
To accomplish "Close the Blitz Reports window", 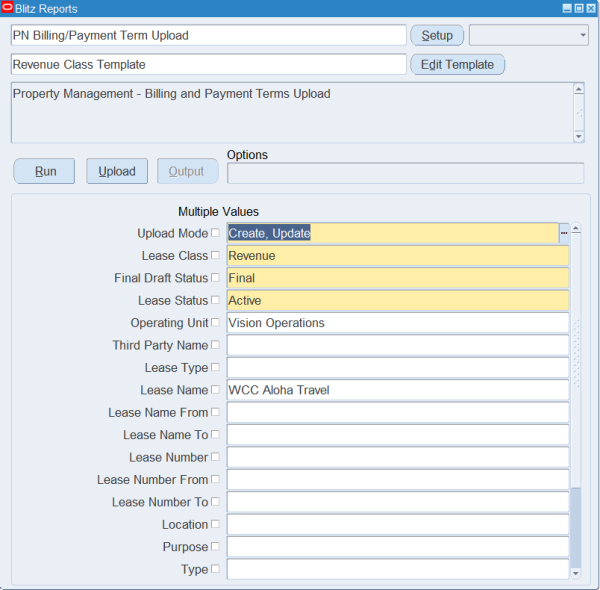I will [x=591, y=8].
